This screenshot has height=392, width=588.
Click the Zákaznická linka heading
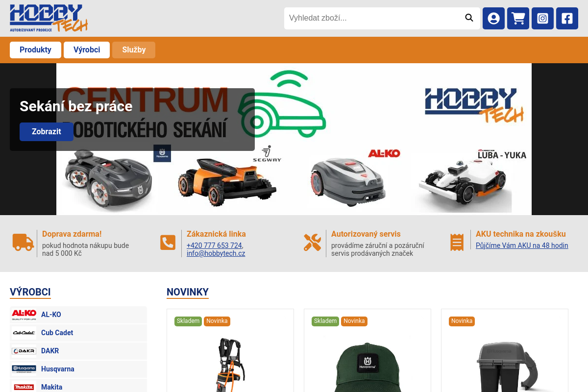pyautogui.click(x=216, y=234)
